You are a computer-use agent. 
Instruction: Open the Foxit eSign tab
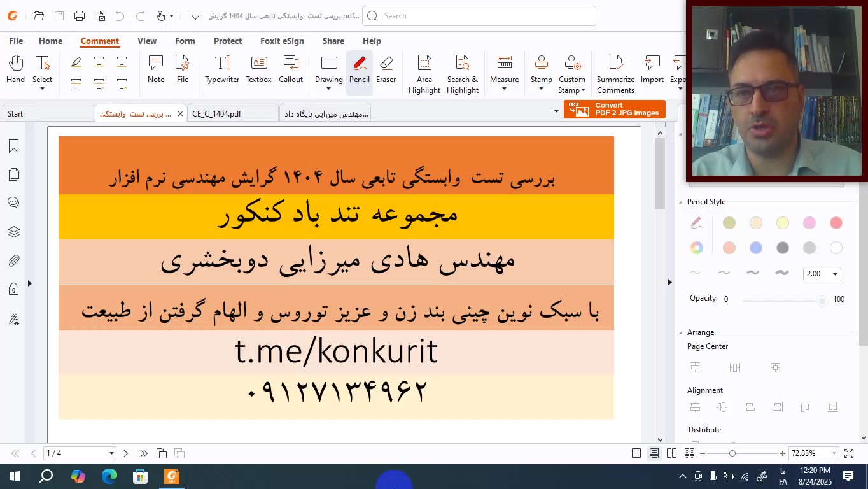tap(282, 41)
